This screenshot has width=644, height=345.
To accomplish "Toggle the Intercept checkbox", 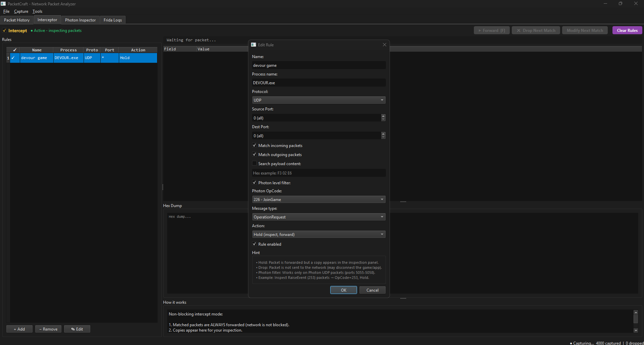I will 4,31.
